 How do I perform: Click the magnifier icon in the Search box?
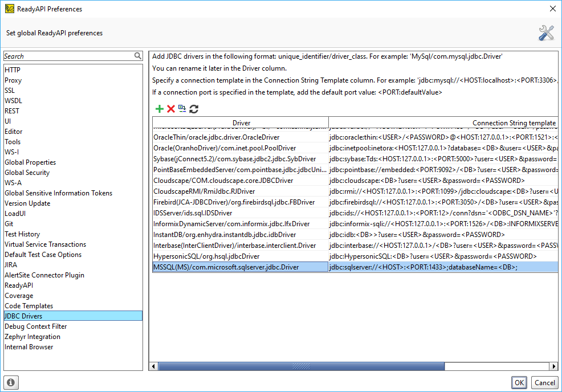(138, 56)
